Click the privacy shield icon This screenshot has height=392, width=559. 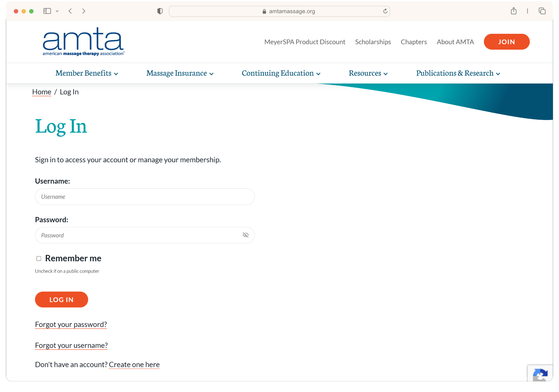click(x=160, y=11)
